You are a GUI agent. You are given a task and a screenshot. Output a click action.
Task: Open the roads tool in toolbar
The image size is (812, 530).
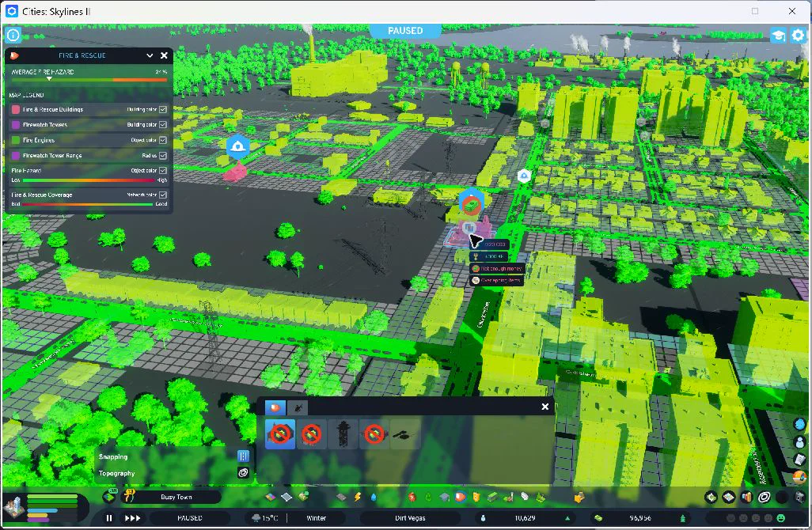341,497
